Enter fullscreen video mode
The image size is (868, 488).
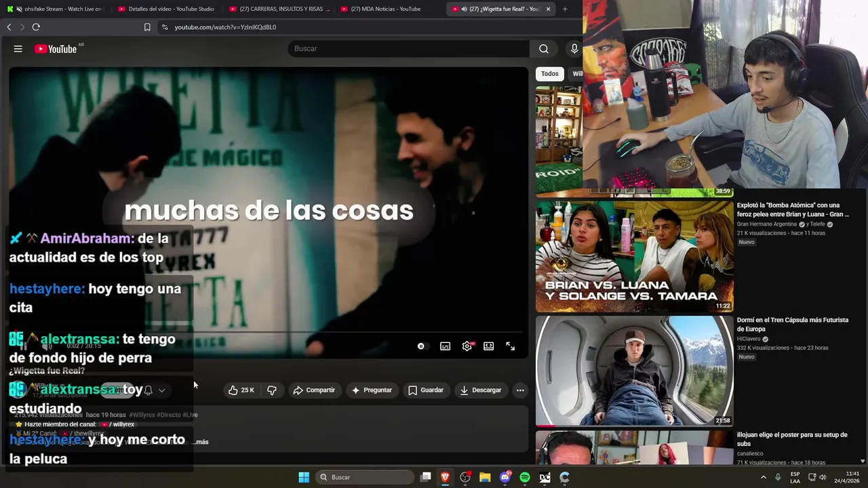pyautogui.click(x=510, y=346)
